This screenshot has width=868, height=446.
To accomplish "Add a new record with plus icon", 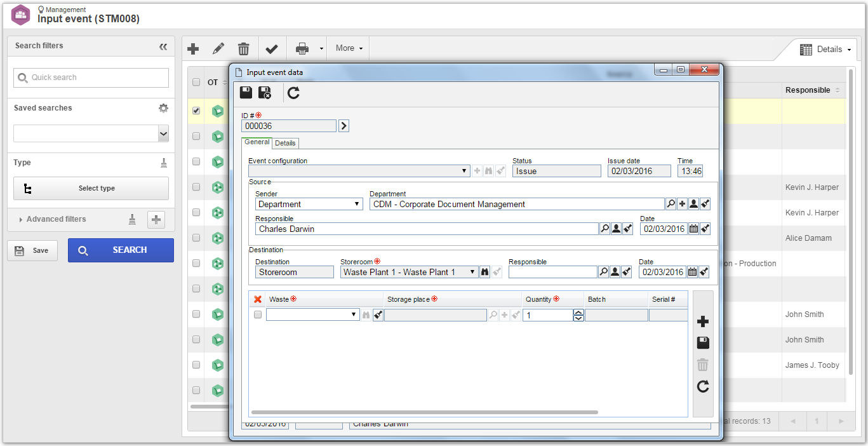I will pos(193,48).
